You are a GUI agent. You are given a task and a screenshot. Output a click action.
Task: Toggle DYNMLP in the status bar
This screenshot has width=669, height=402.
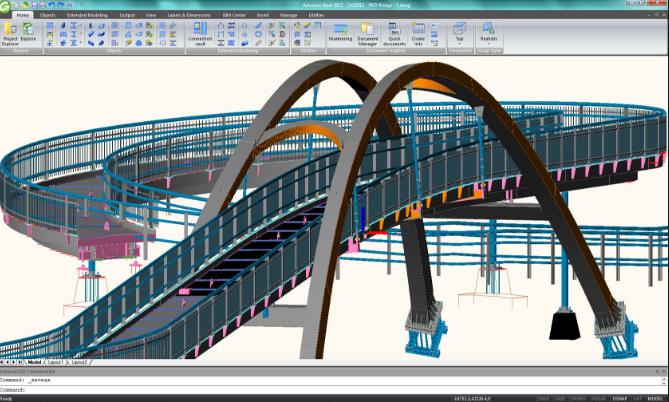tap(619, 397)
